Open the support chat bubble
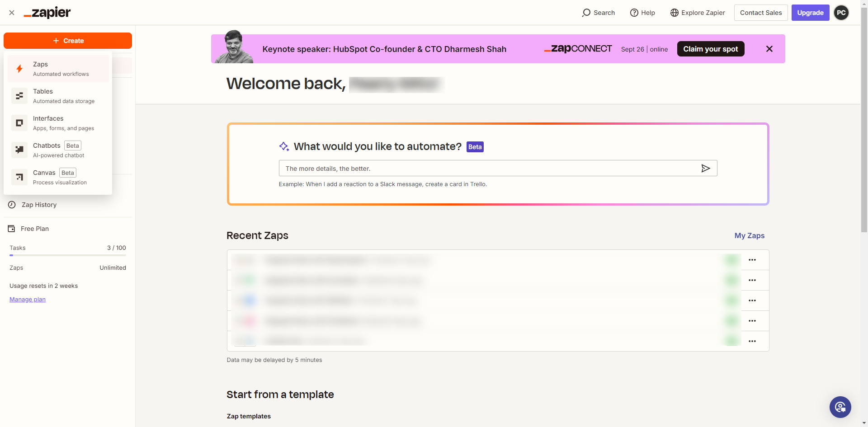The image size is (868, 427). coord(840,407)
